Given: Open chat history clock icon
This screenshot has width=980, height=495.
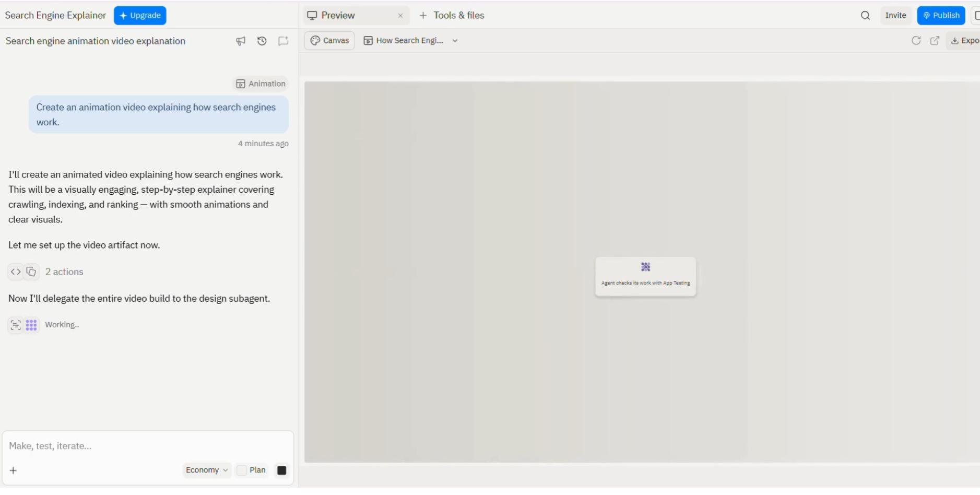Looking at the screenshot, I should (x=262, y=41).
